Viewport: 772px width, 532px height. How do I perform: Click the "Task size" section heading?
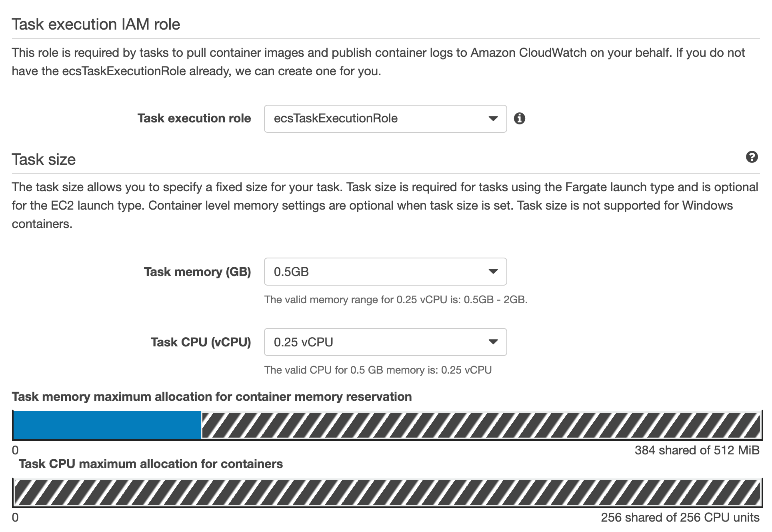44,160
